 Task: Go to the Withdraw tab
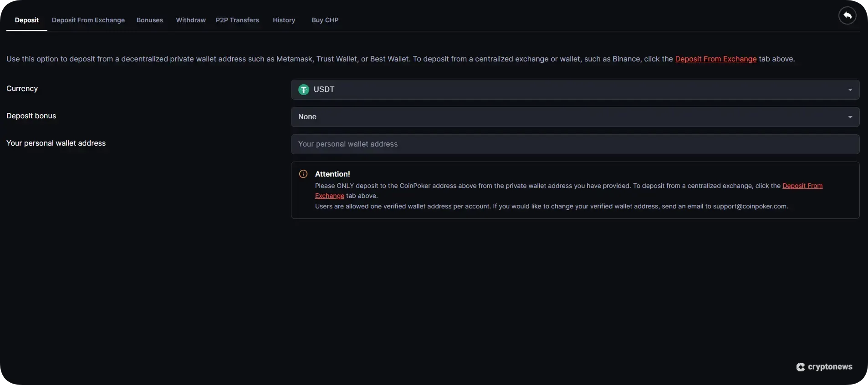pyautogui.click(x=191, y=20)
